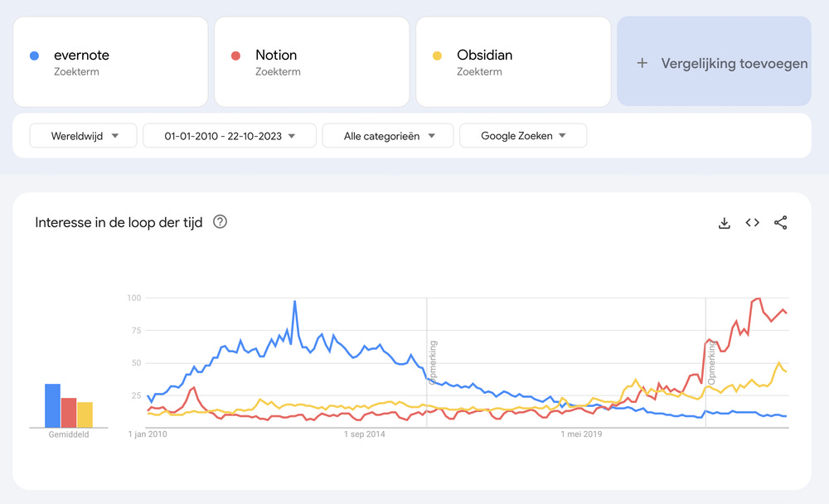This screenshot has width=829, height=504.
Task: Click the share icon on chart
Action: (780, 222)
